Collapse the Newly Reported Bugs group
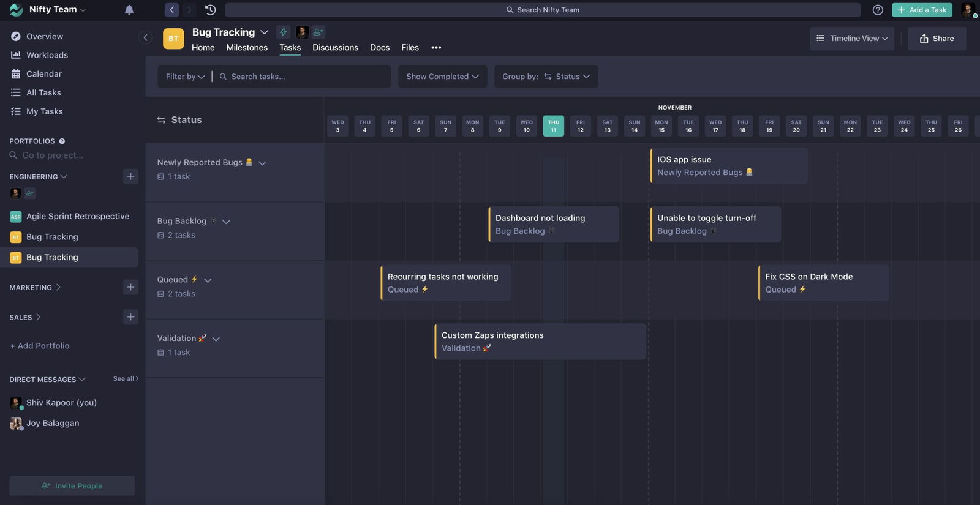The height and width of the screenshot is (505, 980). [x=262, y=163]
